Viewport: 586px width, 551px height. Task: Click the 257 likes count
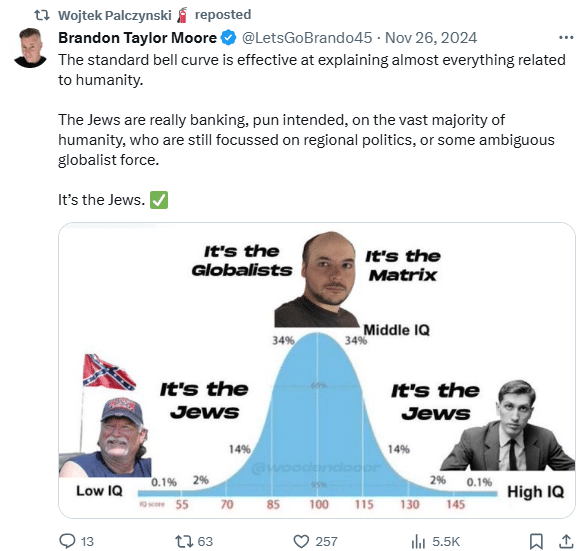pyautogui.click(x=326, y=541)
